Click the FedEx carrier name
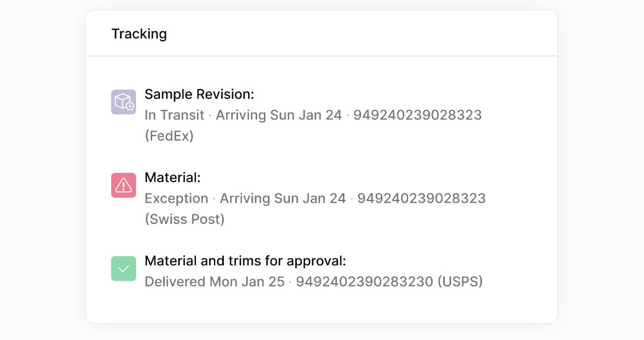This screenshot has height=340, width=644. point(169,136)
